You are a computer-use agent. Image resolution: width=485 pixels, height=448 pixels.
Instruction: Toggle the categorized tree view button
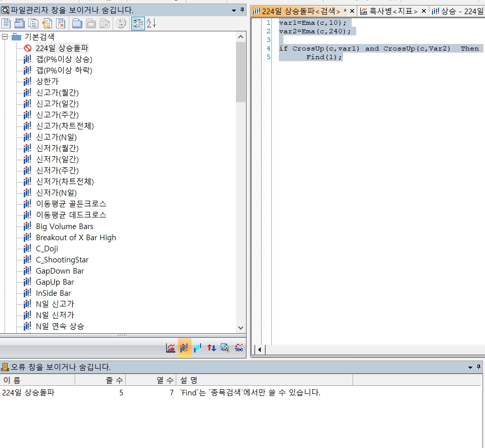coord(137,23)
